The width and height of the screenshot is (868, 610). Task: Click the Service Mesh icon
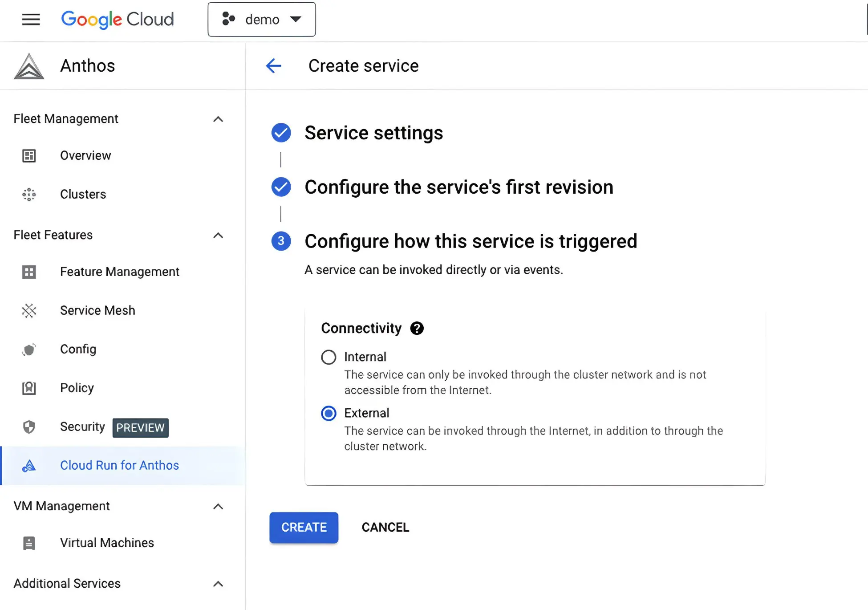[29, 310]
